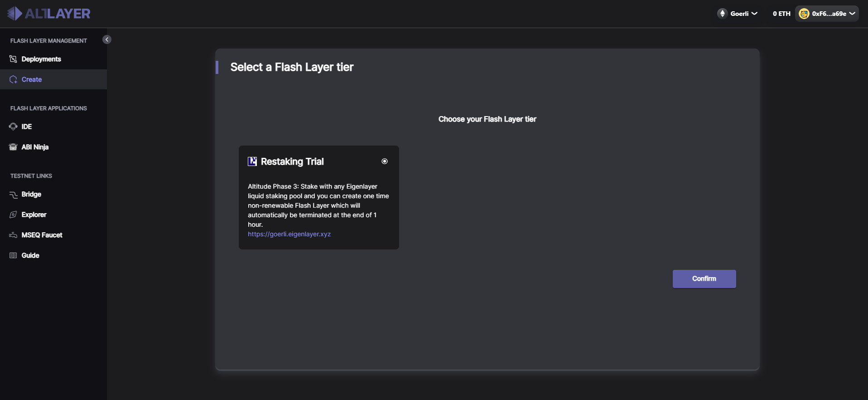Open the Explorer menu item
The height and width of the screenshot is (400, 868).
(53, 215)
